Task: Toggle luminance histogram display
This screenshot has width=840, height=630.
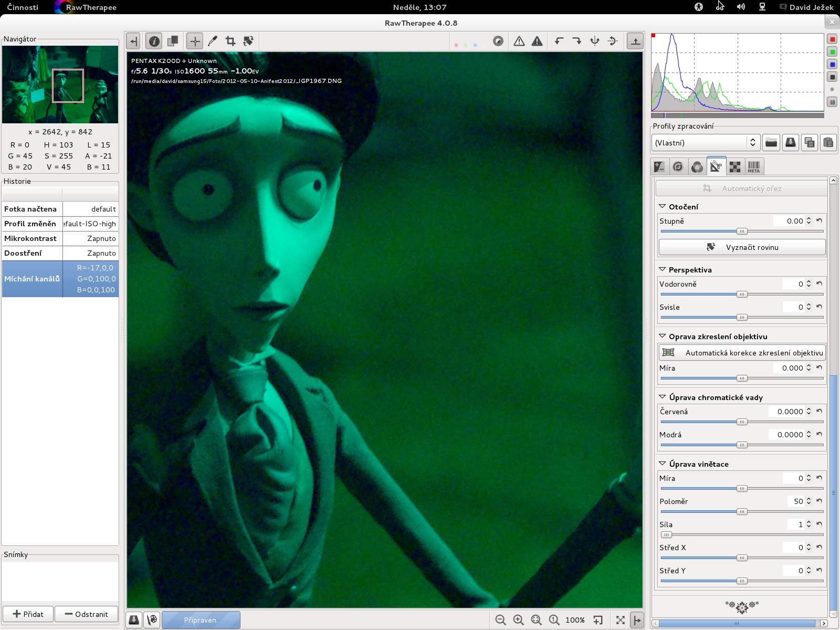Action: click(x=832, y=77)
